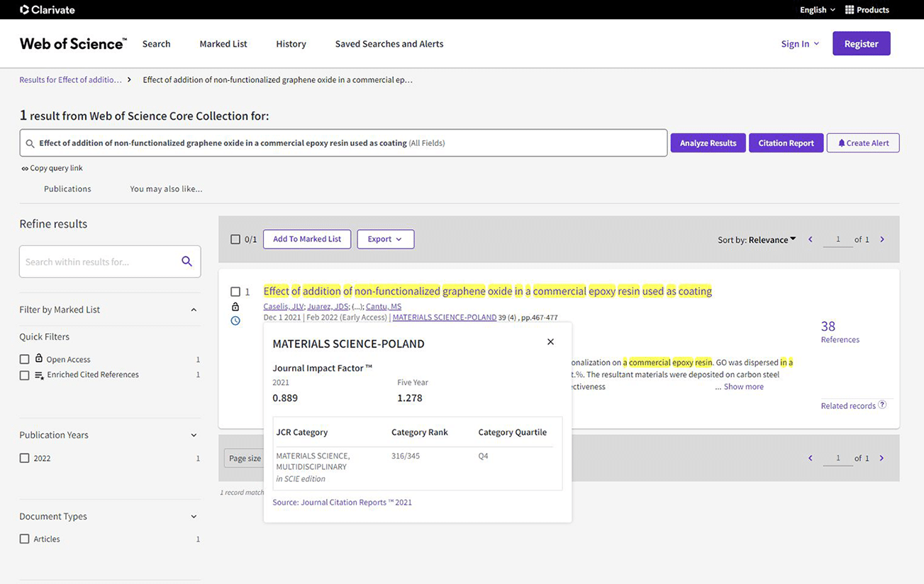The width and height of the screenshot is (924, 584).
Task: Click the Citation Report button
Action: coord(786,143)
